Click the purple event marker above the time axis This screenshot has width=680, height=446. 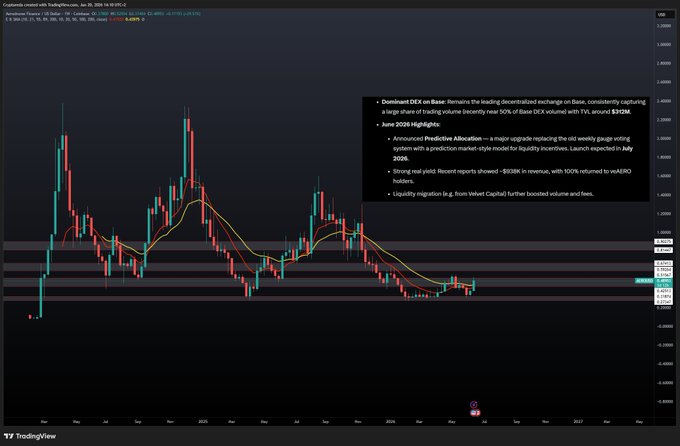tap(474, 404)
